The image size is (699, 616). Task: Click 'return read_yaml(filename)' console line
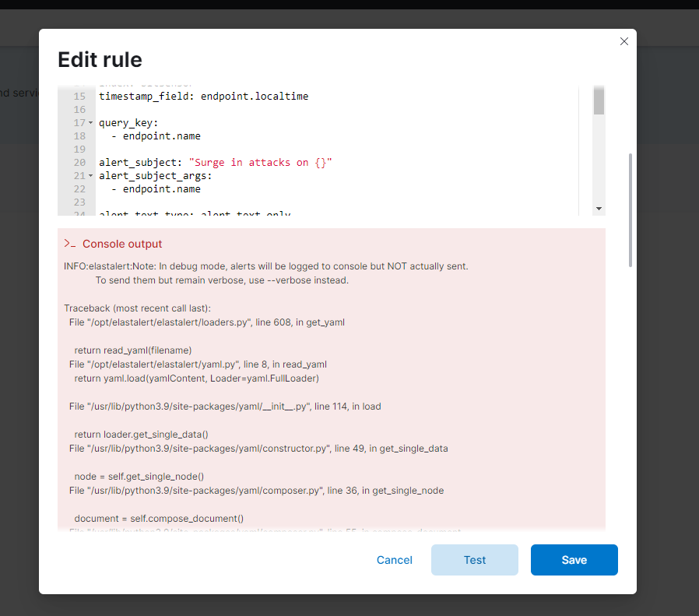[133, 350]
